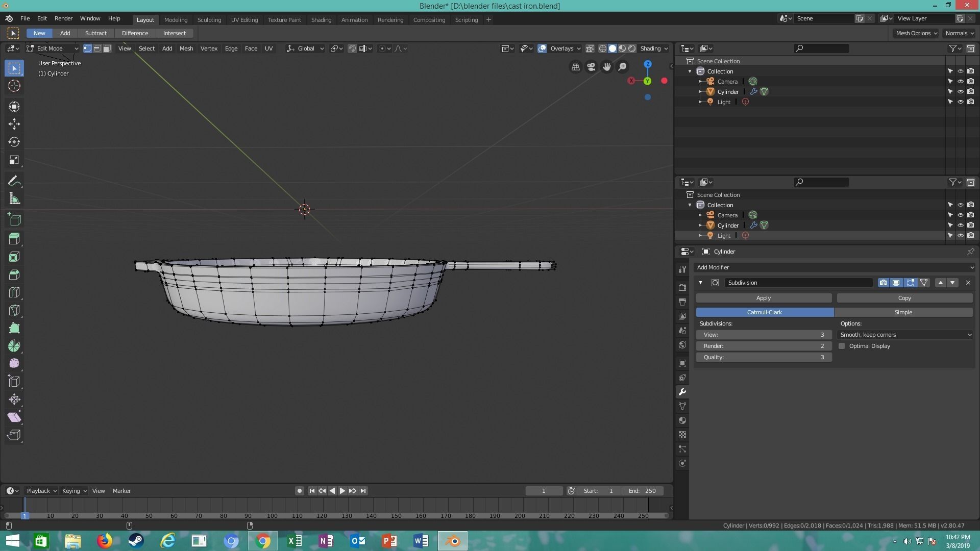Toggle modifier render visibility camera icon
This screenshot has height=551, width=980.
point(883,283)
